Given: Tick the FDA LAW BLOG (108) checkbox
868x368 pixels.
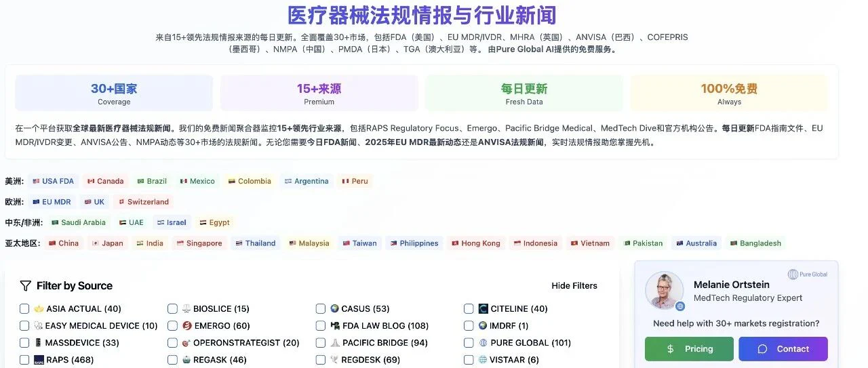Looking at the screenshot, I should pyautogui.click(x=321, y=325).
